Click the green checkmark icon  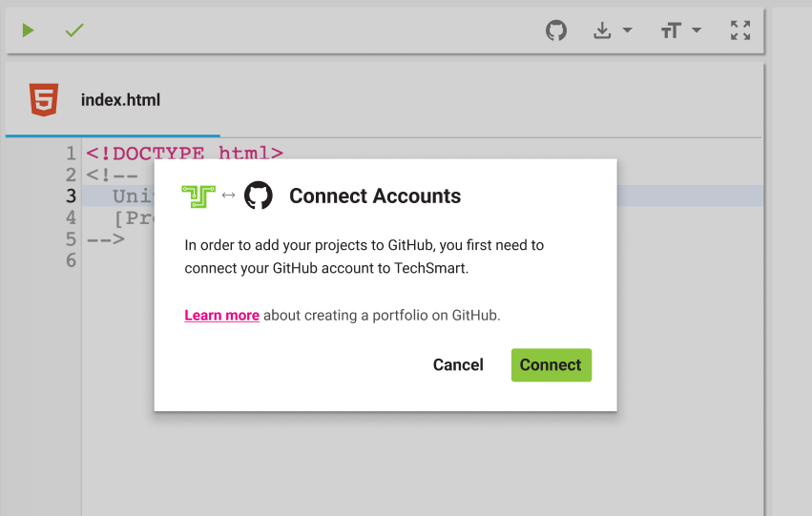[74, 31]
